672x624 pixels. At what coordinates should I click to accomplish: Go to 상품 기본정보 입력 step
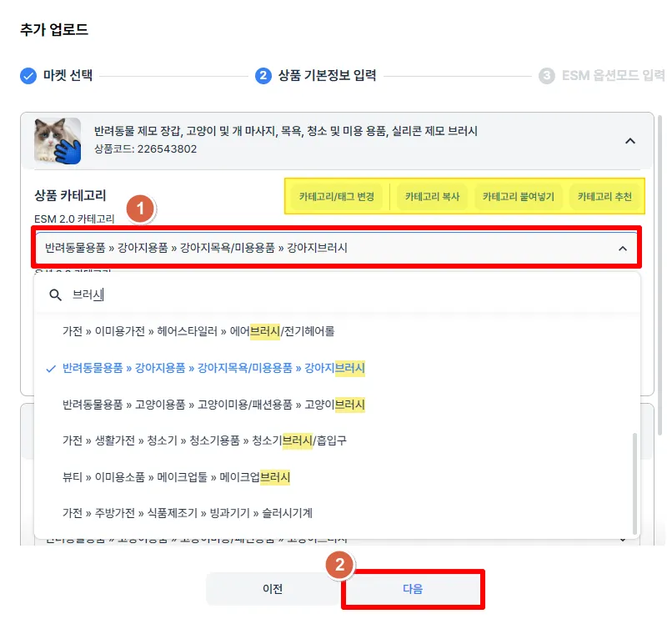pyautogui.click(x=316, y=76)
